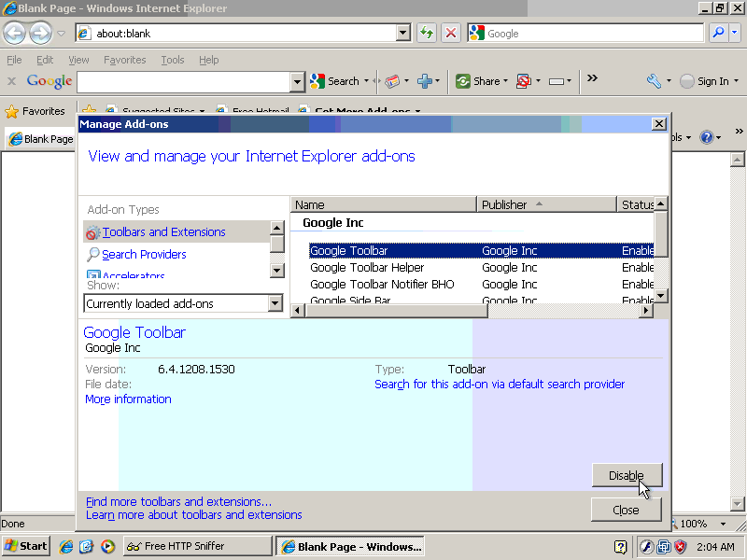Viewport: 747px width, 560px height.
Task: Click the blue Help question mark icon
Action: pyautogui.click(x=707, y=137)
